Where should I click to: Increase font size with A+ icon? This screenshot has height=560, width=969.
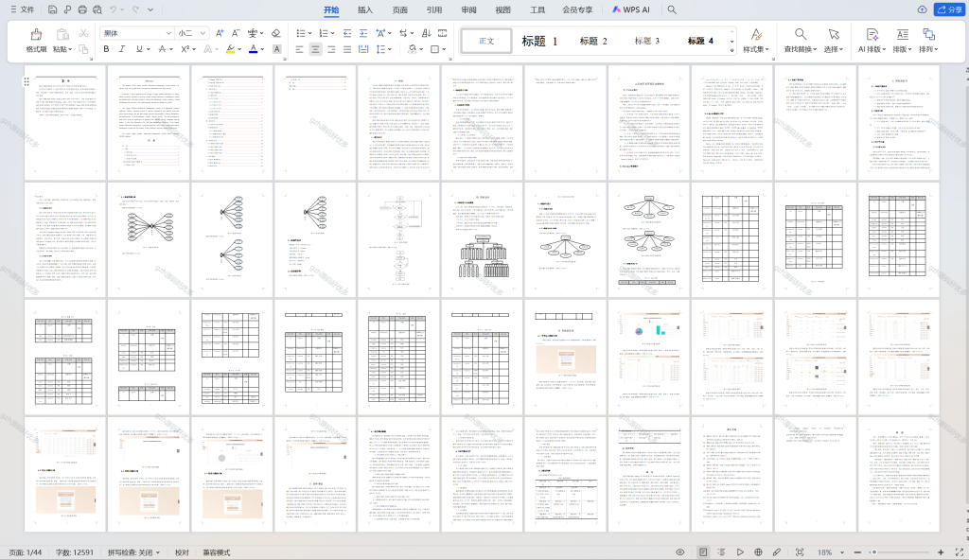(220, 33)
